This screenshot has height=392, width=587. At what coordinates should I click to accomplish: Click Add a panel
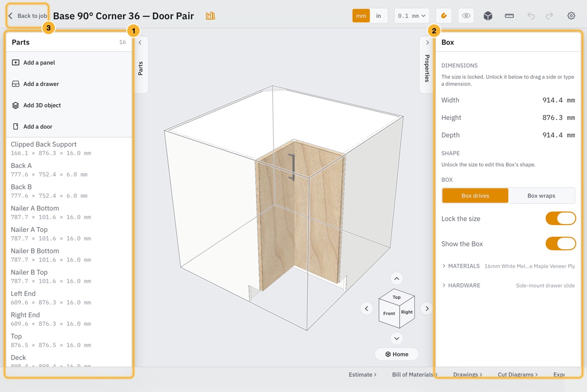69,63
